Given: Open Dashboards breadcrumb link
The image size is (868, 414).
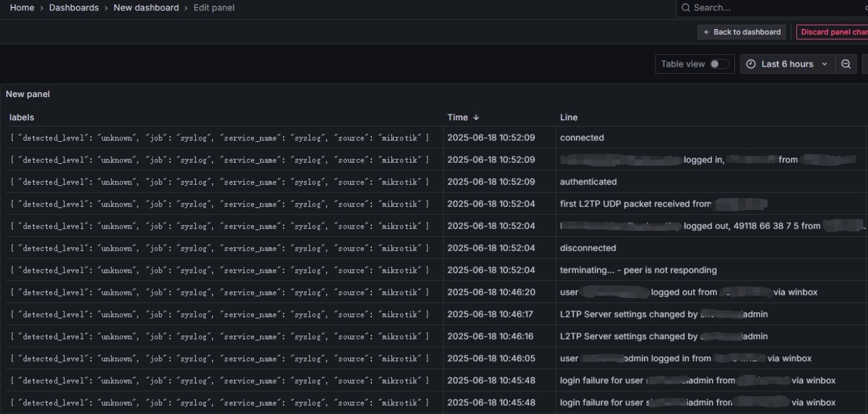Looking at the screenshot, I should [74, 8].
